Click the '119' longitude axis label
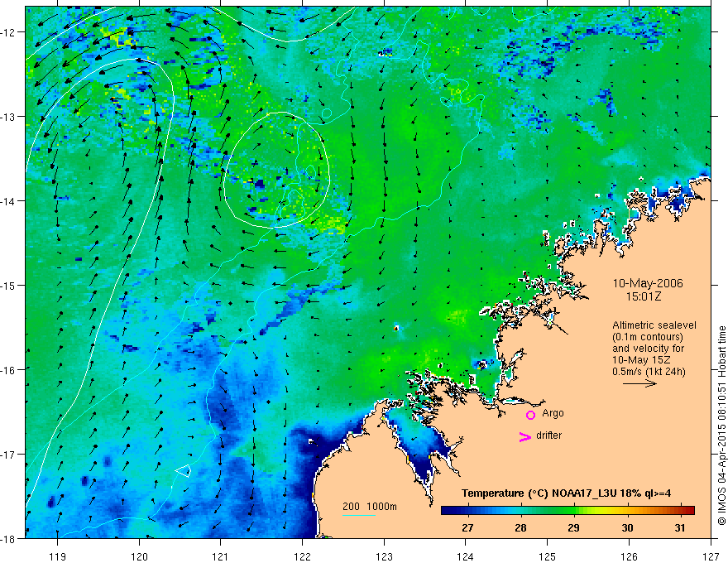 point(58,556)
